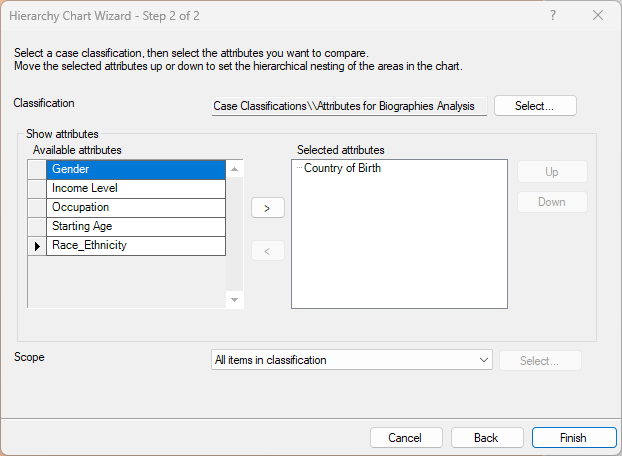Cancel the wizard

[405, 438]
